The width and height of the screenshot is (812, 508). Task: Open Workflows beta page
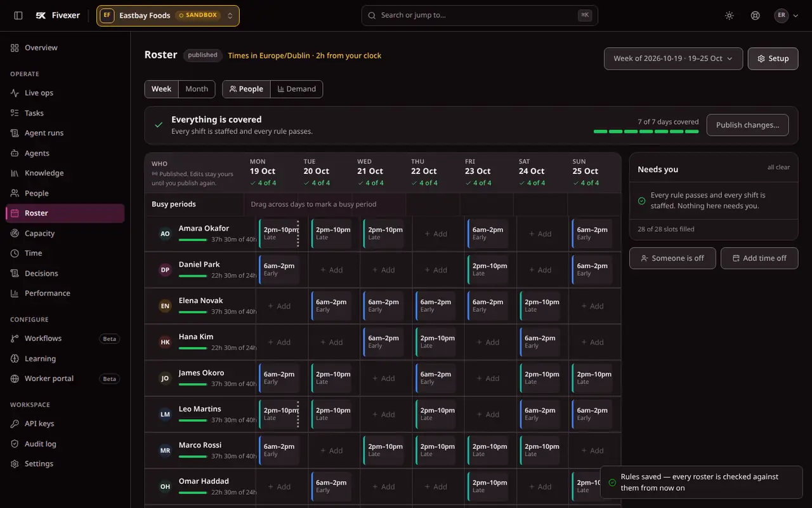[x=65, y=338]
